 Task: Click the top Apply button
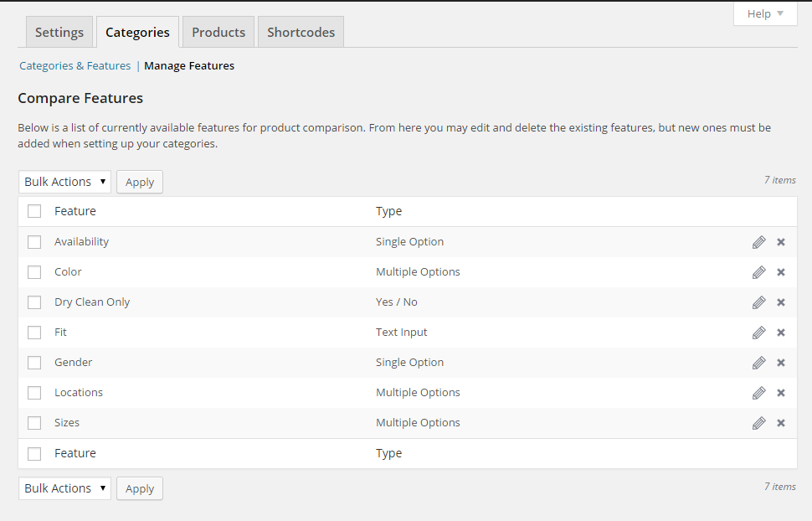click(x=140, y=182)
